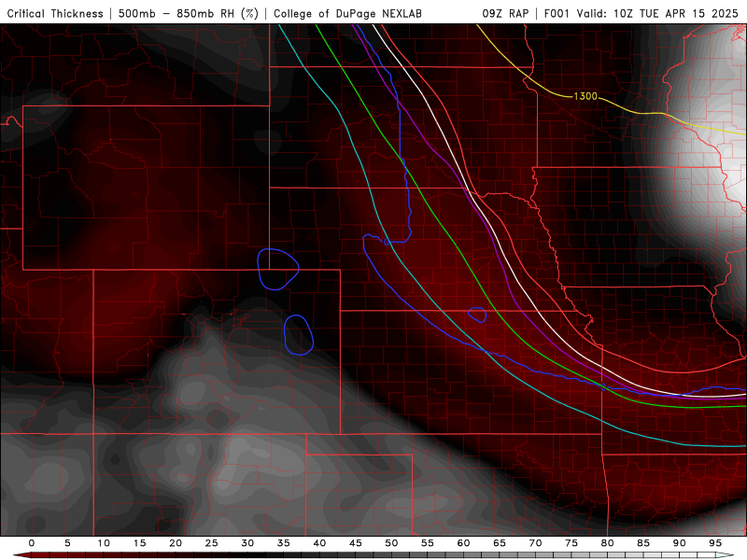Viewport: 747px width, 560px height.
Task: Click the 50 value on the color scale
Action: point(391,543)
